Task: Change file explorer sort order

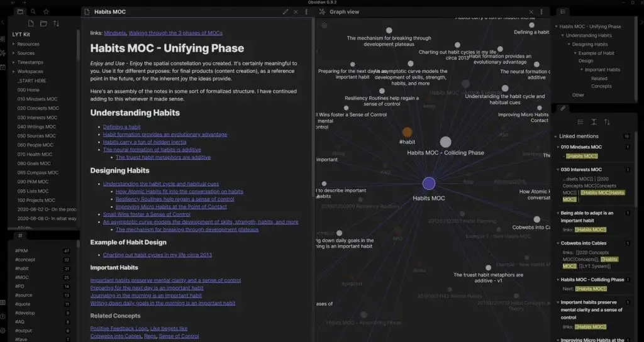Action: [x=56, y=23]
